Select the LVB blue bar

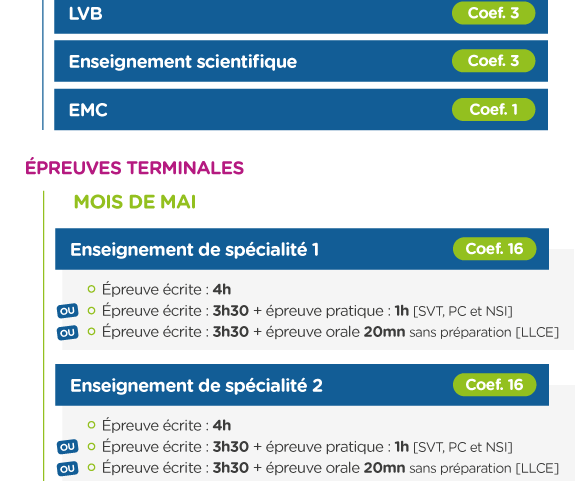301,16
